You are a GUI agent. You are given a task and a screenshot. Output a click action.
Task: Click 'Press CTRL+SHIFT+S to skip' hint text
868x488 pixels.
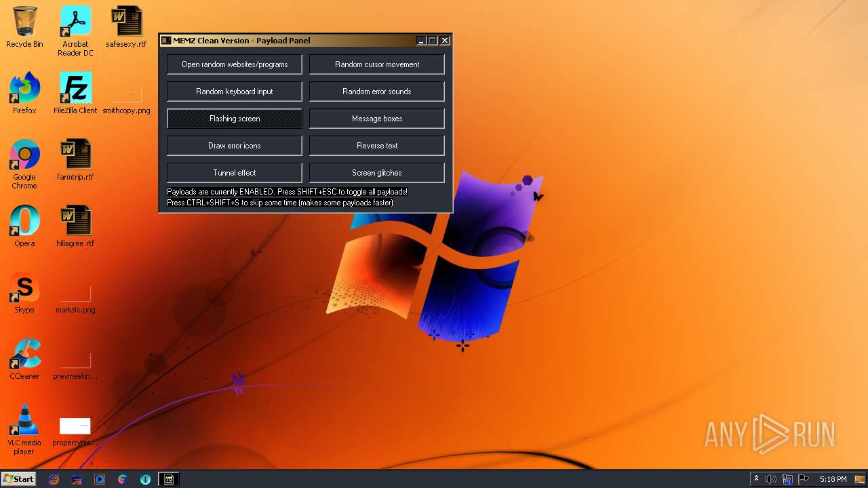[x=280, y=203]
